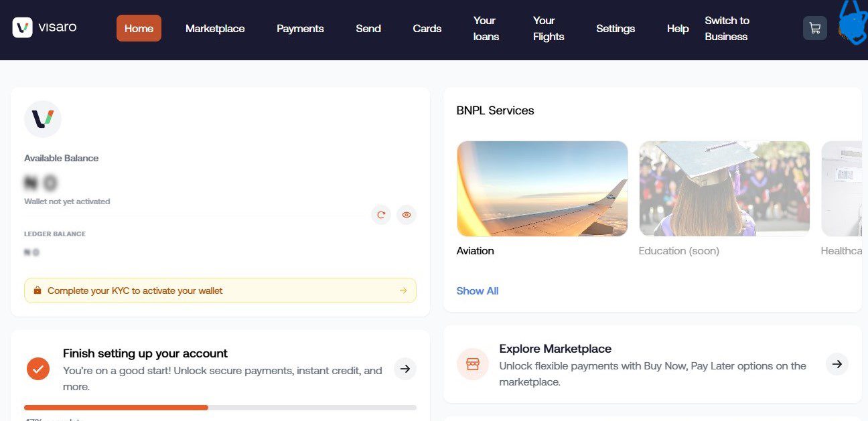Click Explore Marketplace heading

555,349
